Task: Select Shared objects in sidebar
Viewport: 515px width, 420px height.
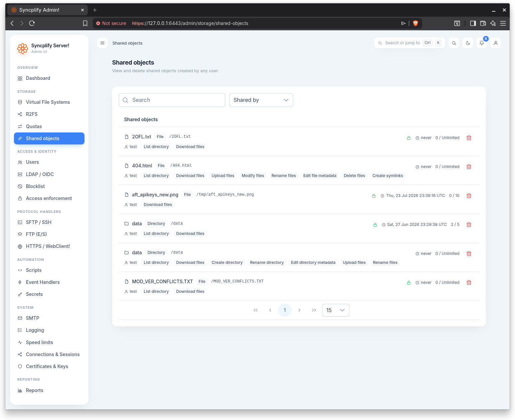Action: click(x=49, y=138)
